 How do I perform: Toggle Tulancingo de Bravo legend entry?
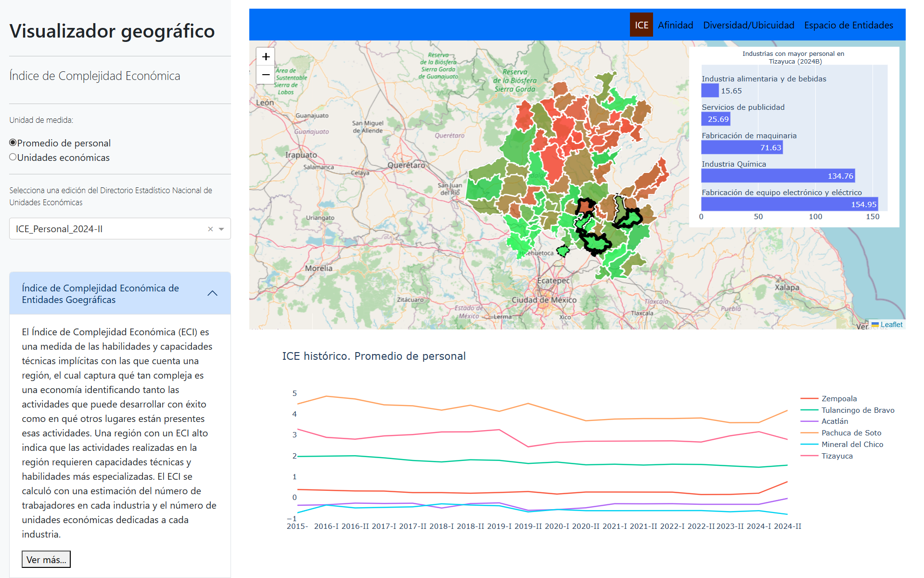point(858,410)
